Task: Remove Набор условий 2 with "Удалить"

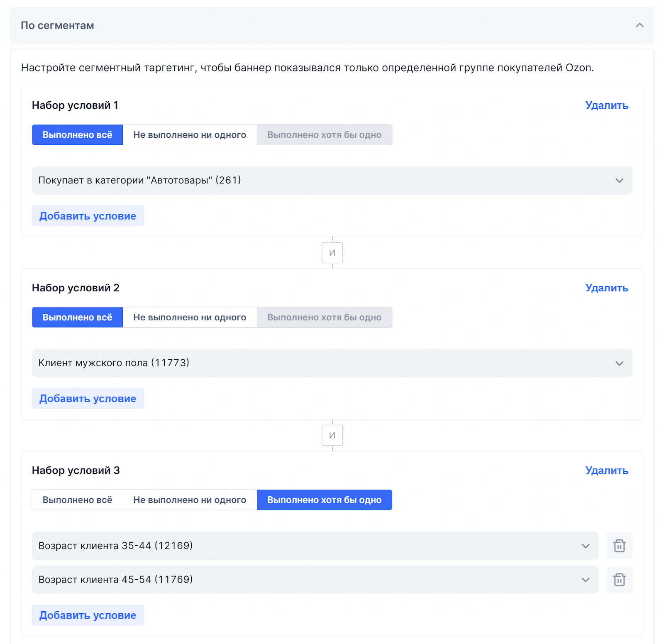Action: pos(606,288)
